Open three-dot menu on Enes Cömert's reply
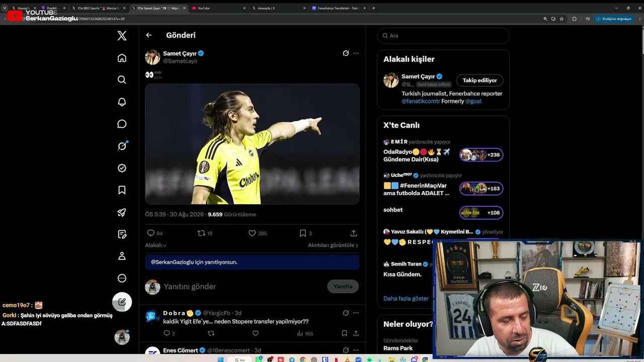Image resolution: width=644 pixels, height=362 pixels. pos(356,350)
